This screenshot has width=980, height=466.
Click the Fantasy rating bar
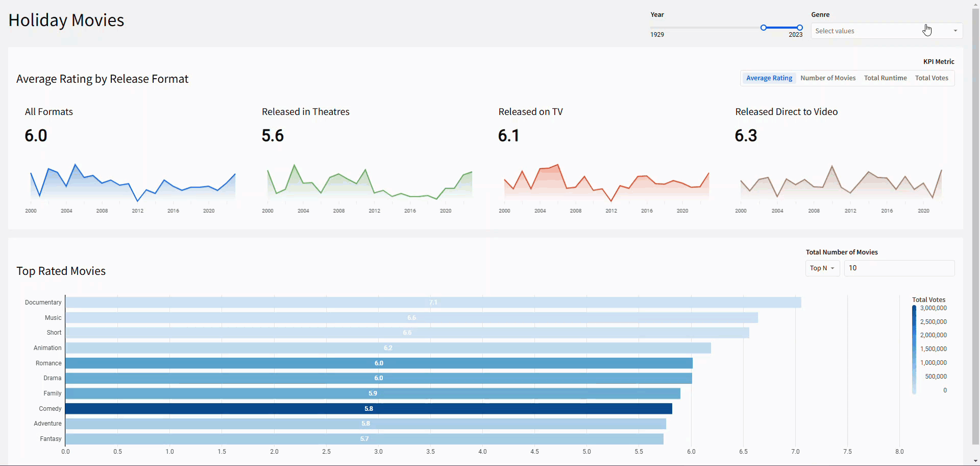click(x=364, y=439)
